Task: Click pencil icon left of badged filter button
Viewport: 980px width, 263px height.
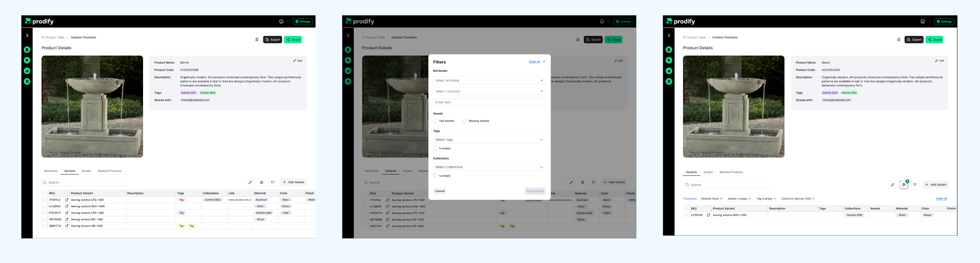Action: click(x=893, y=185)
